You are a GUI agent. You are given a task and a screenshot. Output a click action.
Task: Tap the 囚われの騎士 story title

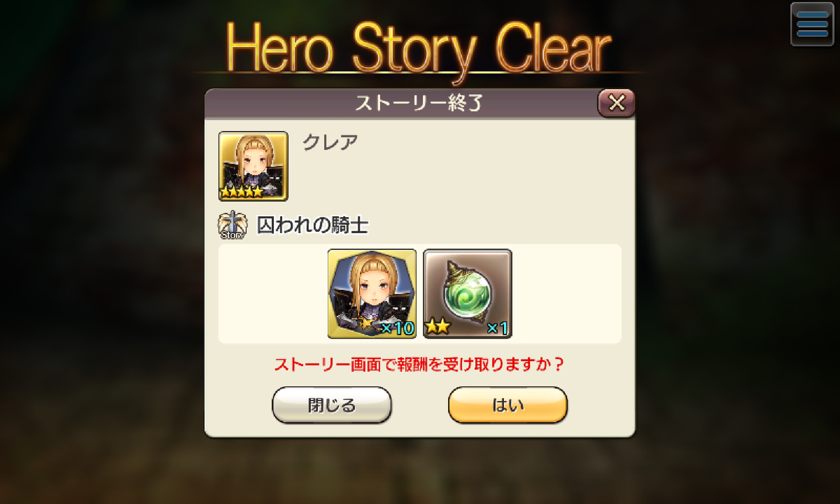[312, 225]
